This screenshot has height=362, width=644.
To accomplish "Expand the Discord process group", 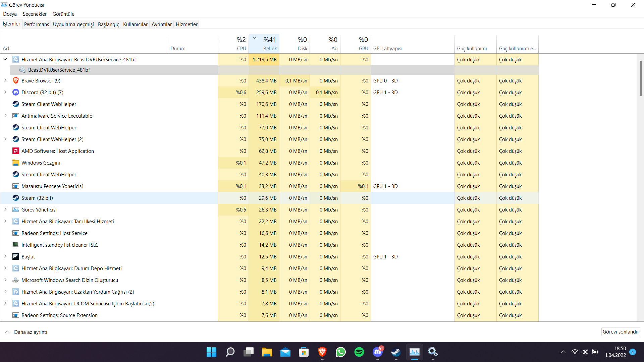I will point(5,92).
